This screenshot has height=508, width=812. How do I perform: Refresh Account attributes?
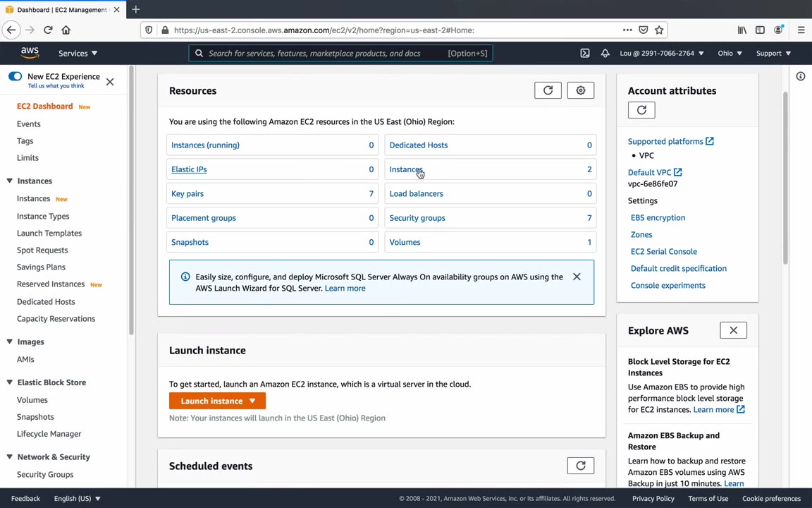pyautogui.click(x=641, y=110)
